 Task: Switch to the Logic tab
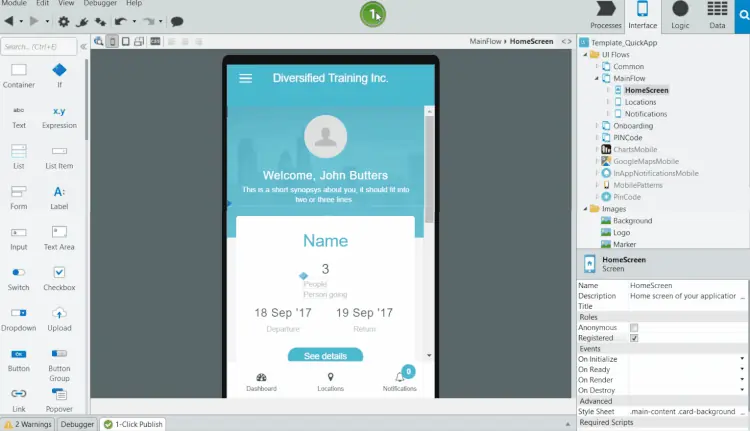click(680, 16)
